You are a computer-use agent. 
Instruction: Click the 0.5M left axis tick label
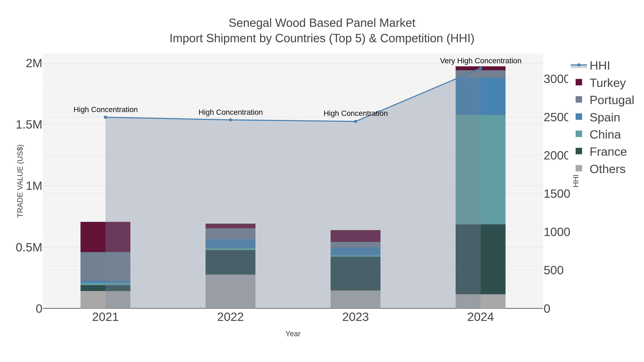coord(29,247)
